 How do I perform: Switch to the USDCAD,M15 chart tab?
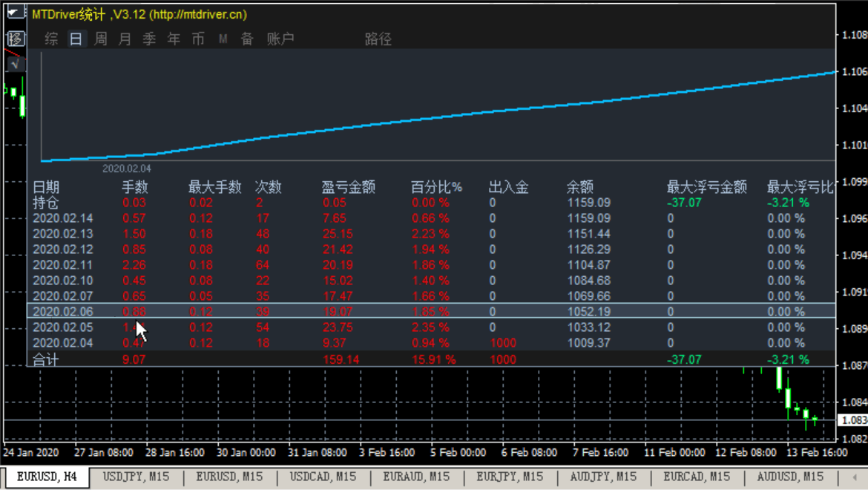tap(323, 477)
